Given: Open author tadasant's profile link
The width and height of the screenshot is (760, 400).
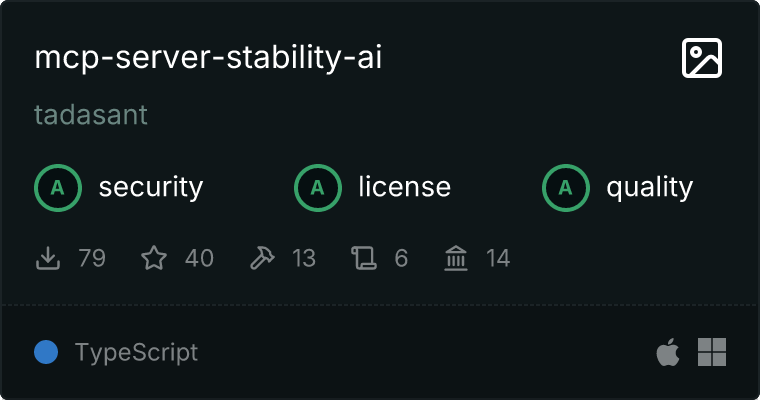Looking at the screenshot, I should (x=91, y=115).
